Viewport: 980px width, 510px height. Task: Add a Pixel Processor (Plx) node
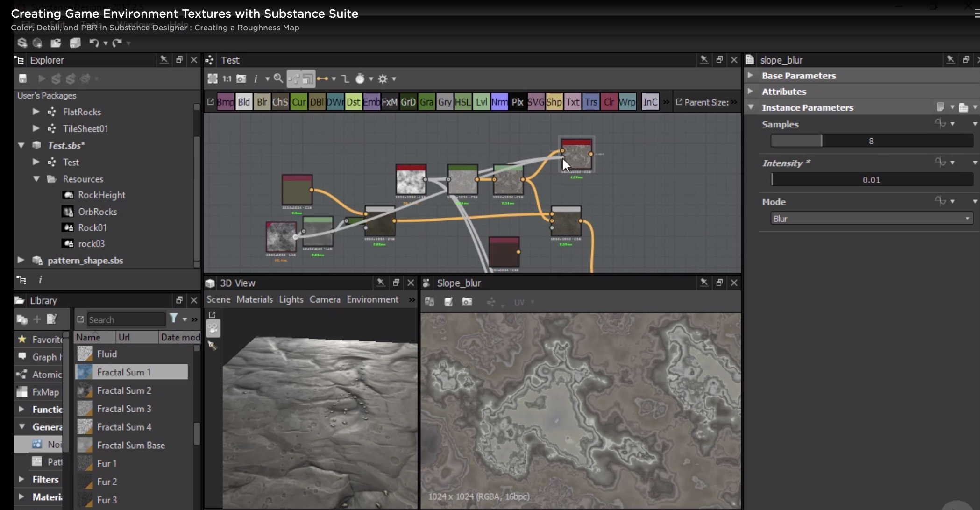(x=518, y=102)
